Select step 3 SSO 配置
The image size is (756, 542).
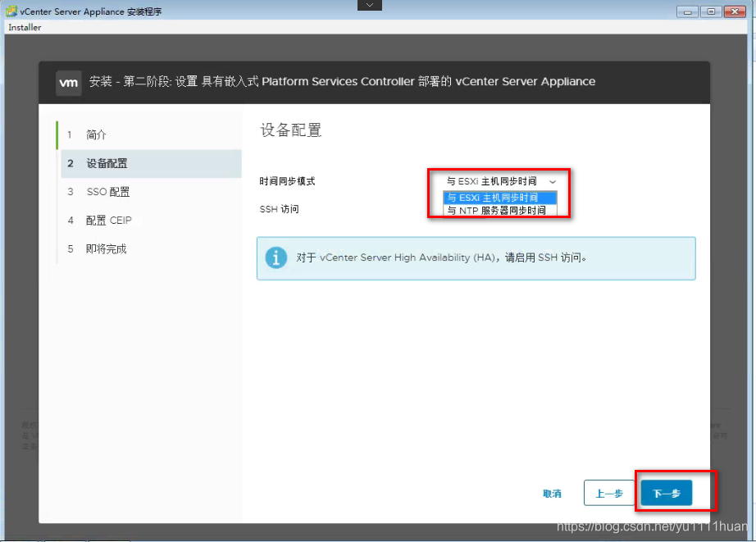[152, 192]
